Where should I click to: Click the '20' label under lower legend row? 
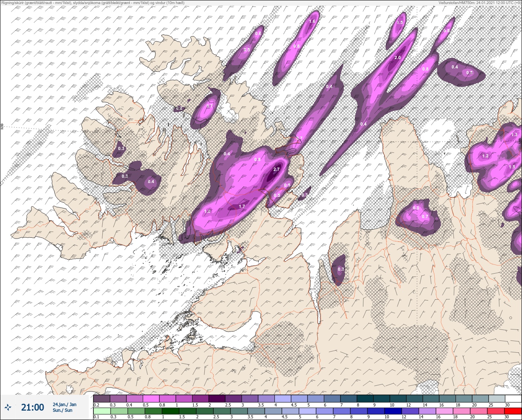[472, 417]
